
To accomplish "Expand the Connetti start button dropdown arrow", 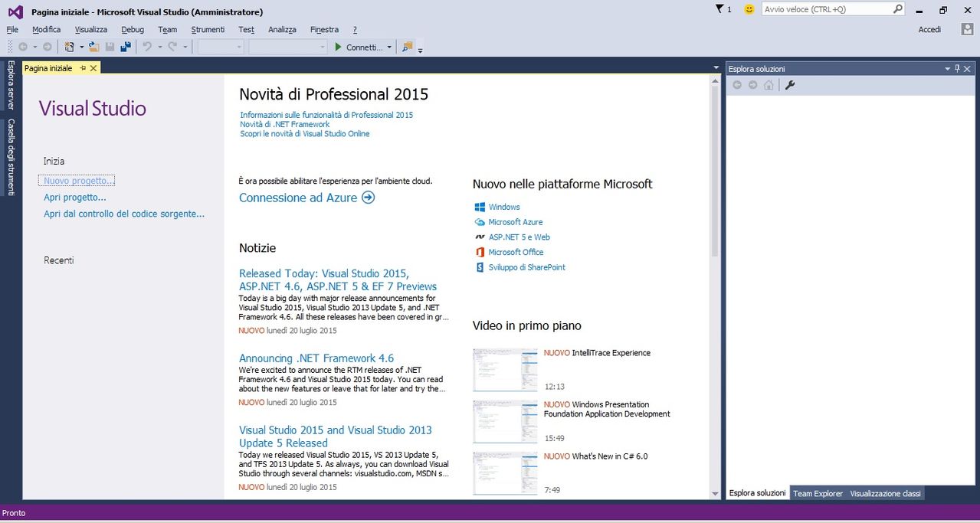I will [x=389, y=47].
